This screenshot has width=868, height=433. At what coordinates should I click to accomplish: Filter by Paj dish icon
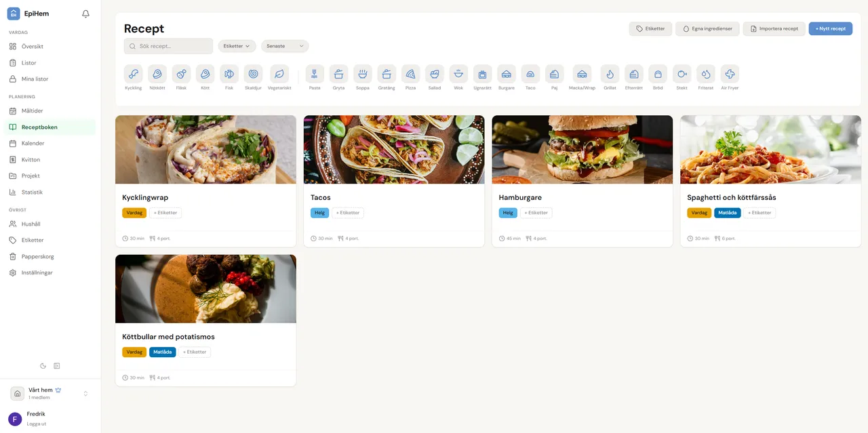pyautogui.click(x=554, y=74)
